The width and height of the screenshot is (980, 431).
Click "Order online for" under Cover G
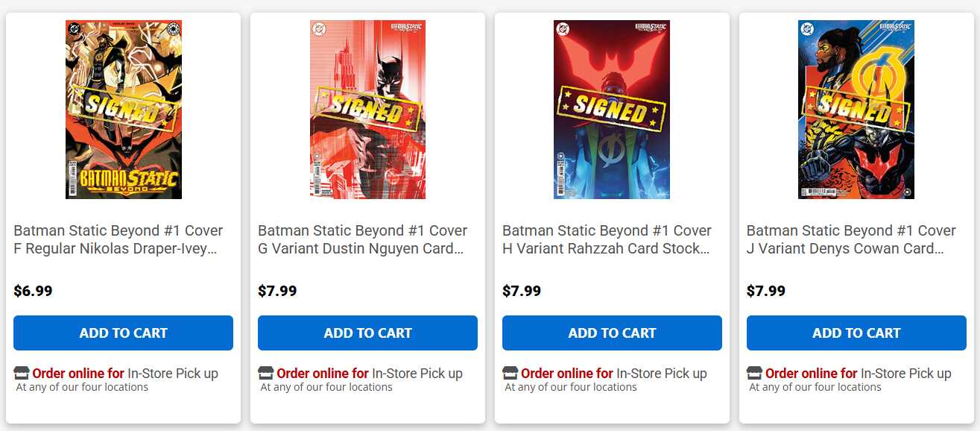[x=323, y=373]
